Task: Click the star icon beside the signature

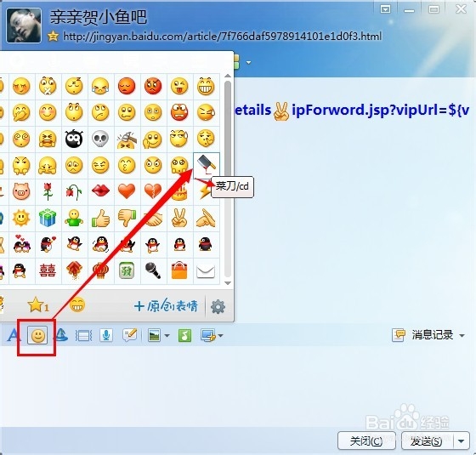Action: click(x=53, y=36)
